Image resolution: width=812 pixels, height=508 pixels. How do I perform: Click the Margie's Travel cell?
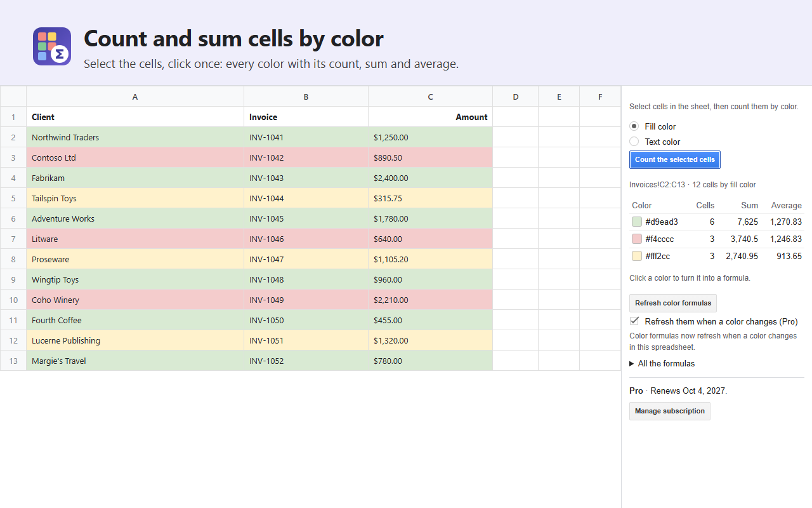click(135, 361)
